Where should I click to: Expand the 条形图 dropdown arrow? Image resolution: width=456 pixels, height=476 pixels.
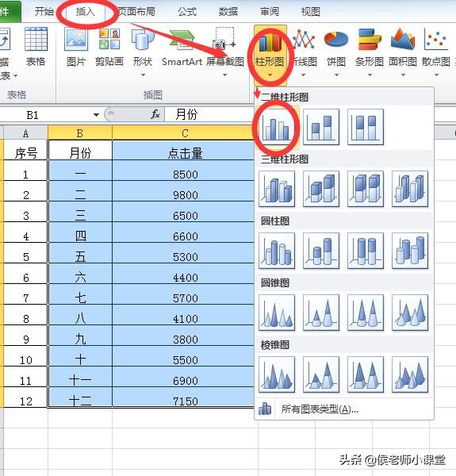pyautogui.click(x=370, y=75)
